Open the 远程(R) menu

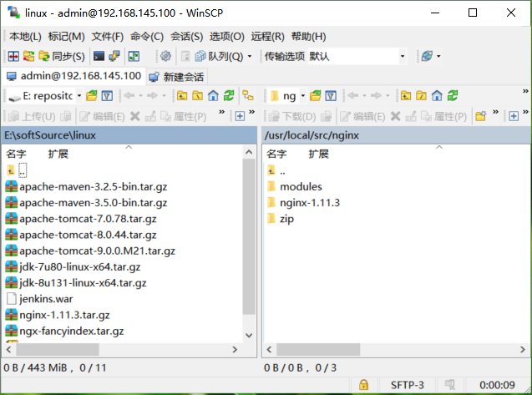tap(268, 36)
